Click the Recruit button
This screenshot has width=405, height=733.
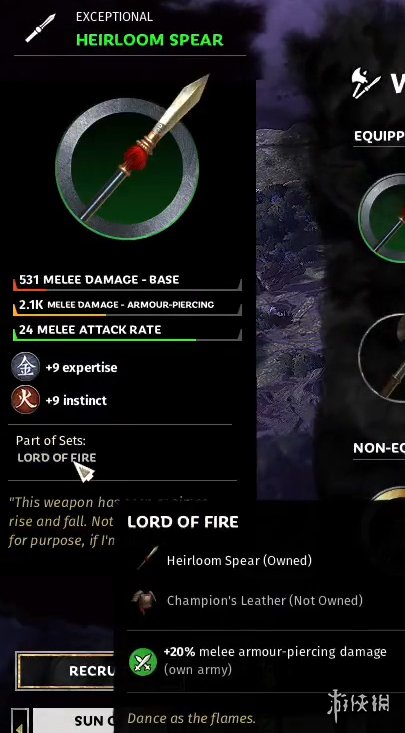pyautogui.click(x=65, y=671)
